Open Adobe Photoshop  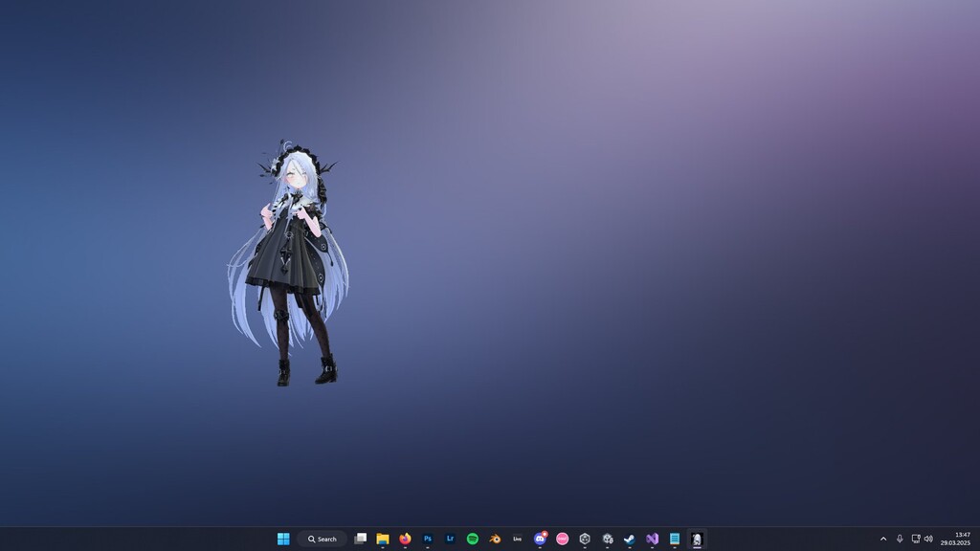(x=428, y=539)
